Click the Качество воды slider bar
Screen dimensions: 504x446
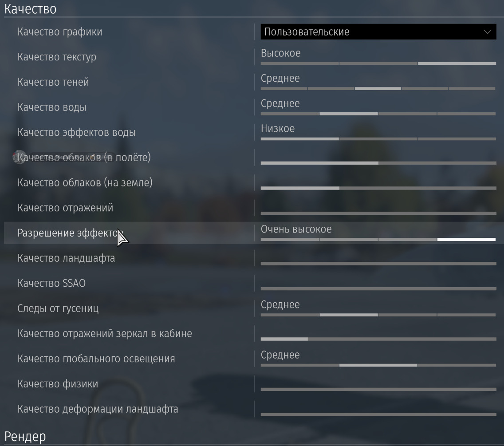coord(378,114)
